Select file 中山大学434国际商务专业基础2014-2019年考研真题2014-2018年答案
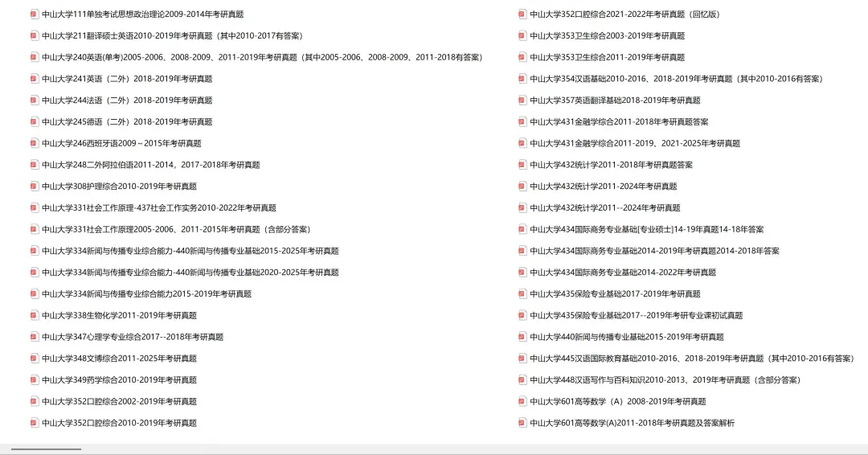The image size is (868, 455). click(x=654, y=252)
